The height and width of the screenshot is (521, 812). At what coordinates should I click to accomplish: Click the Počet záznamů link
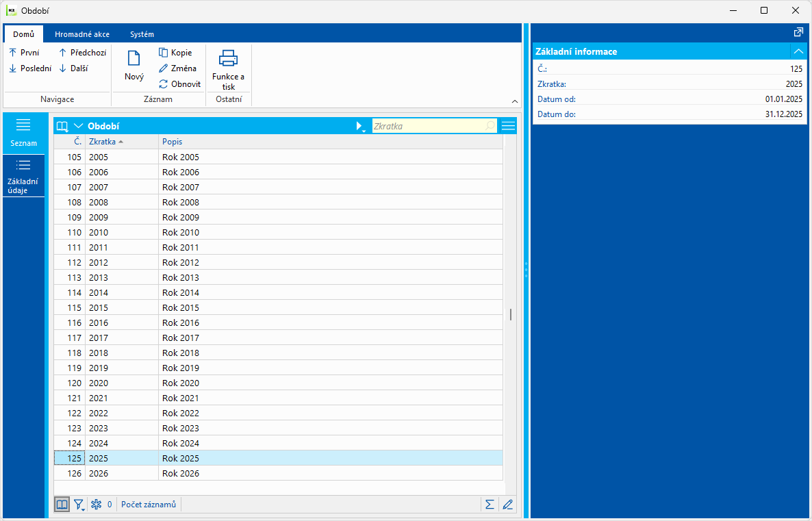[149, 505]
